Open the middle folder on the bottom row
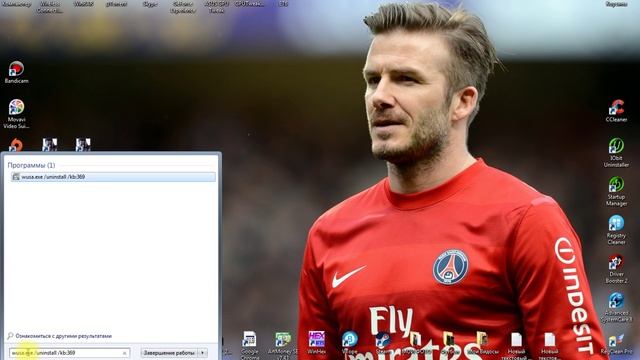The height and width of the screenshot is (360, 640). [x=449, y=342]
